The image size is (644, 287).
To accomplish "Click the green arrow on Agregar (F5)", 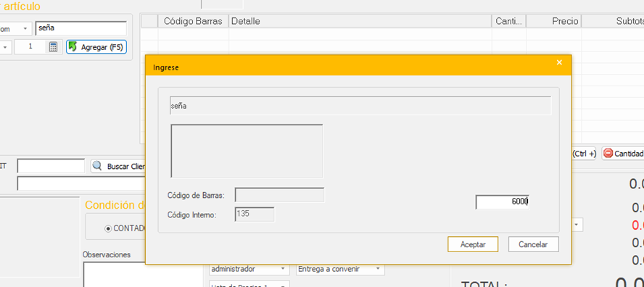I will click(x=73, y=47).
